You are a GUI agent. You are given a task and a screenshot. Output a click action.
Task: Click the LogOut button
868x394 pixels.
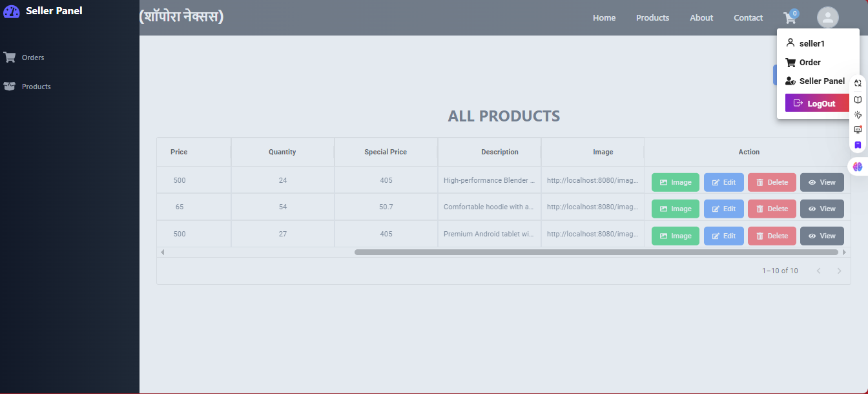(x=817, y=103)
